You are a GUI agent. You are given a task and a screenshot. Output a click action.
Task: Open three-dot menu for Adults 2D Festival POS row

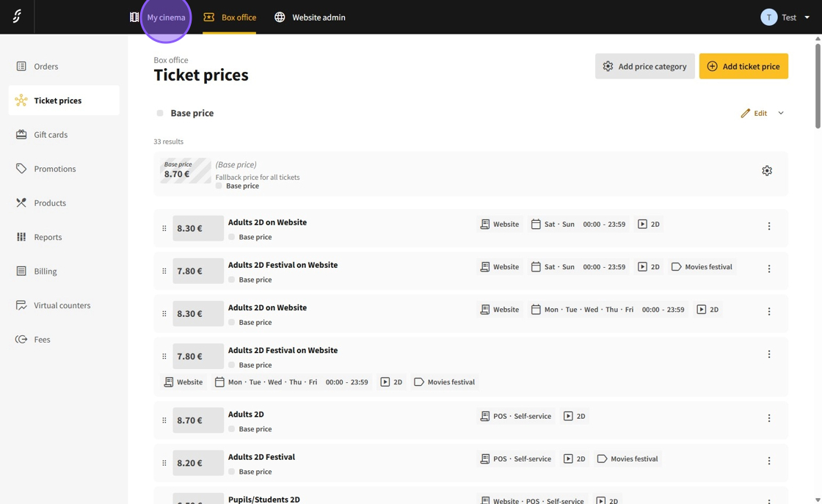pyautogui.click(x=769, y=461)
